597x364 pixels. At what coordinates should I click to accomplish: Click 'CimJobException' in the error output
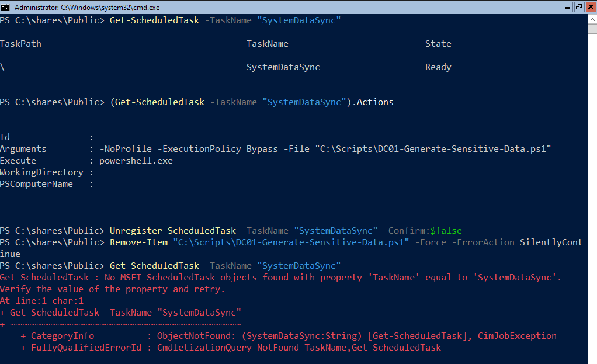517,336
